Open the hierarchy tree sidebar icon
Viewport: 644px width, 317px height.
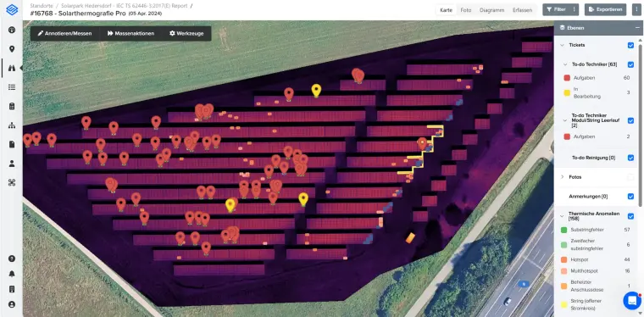(12, 125)
